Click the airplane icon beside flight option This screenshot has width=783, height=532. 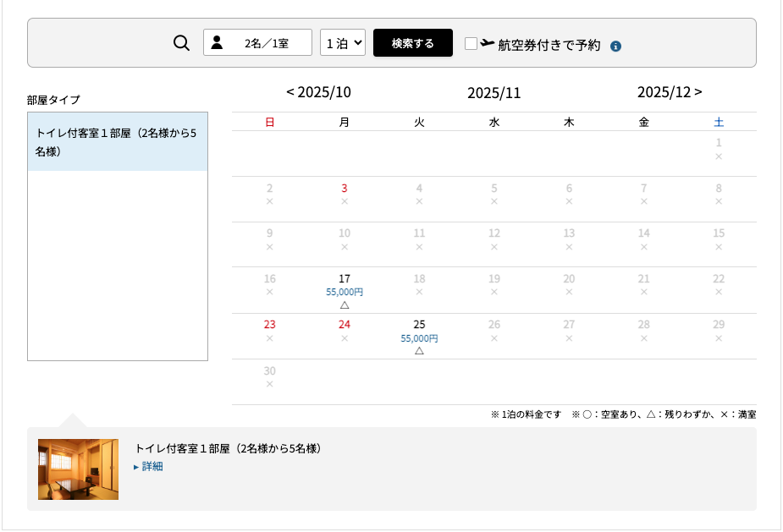click(488, 43)
